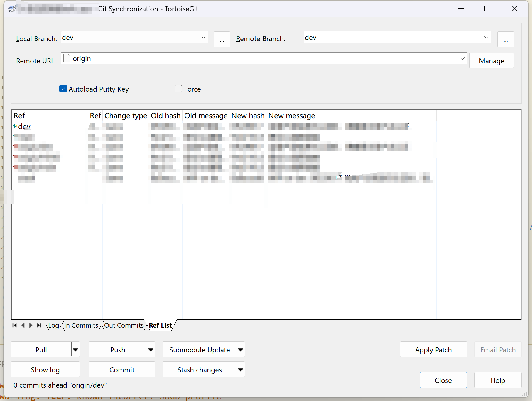Viewport: 532px width, 401px height.
Task: Toggle the Autoload Putty Key checkbox
Action: pyautogui.click(x=63, y=89)
